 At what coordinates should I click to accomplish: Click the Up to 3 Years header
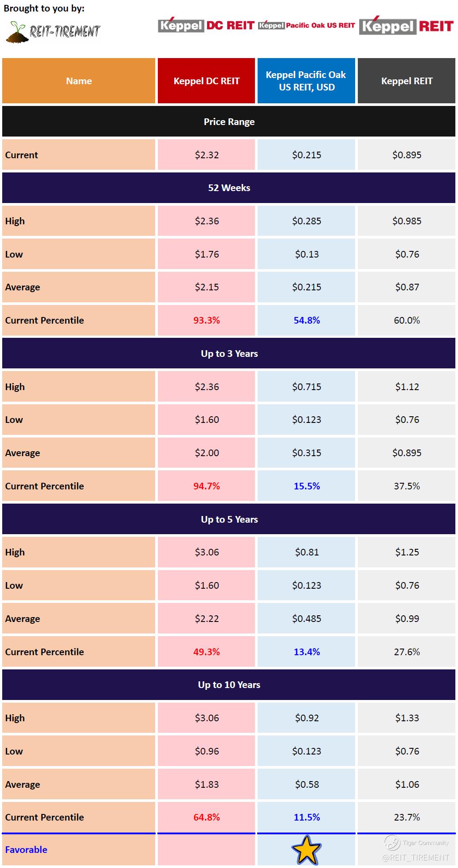229,354
